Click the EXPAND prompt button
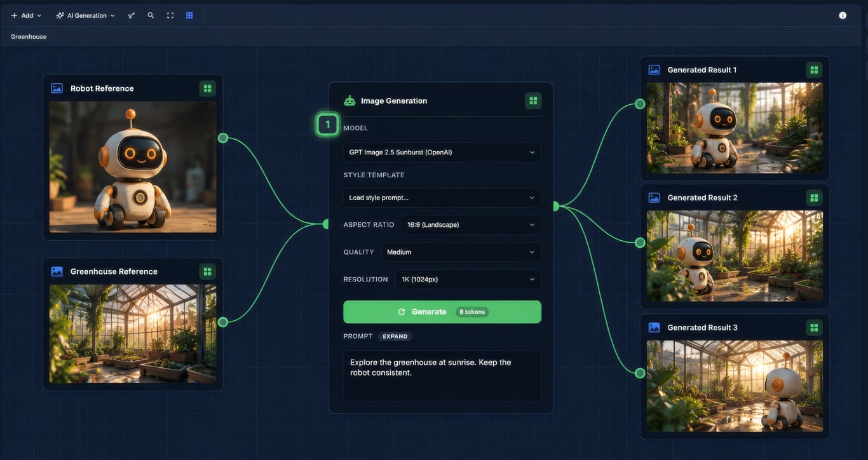Image resolution: width=868 pixels, height=460 pixels. coord(395,337)
